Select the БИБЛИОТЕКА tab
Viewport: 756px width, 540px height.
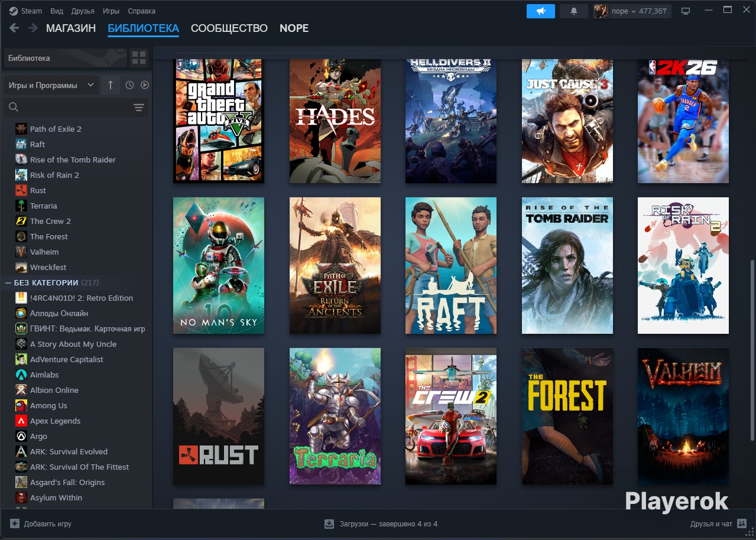[143, 28]
